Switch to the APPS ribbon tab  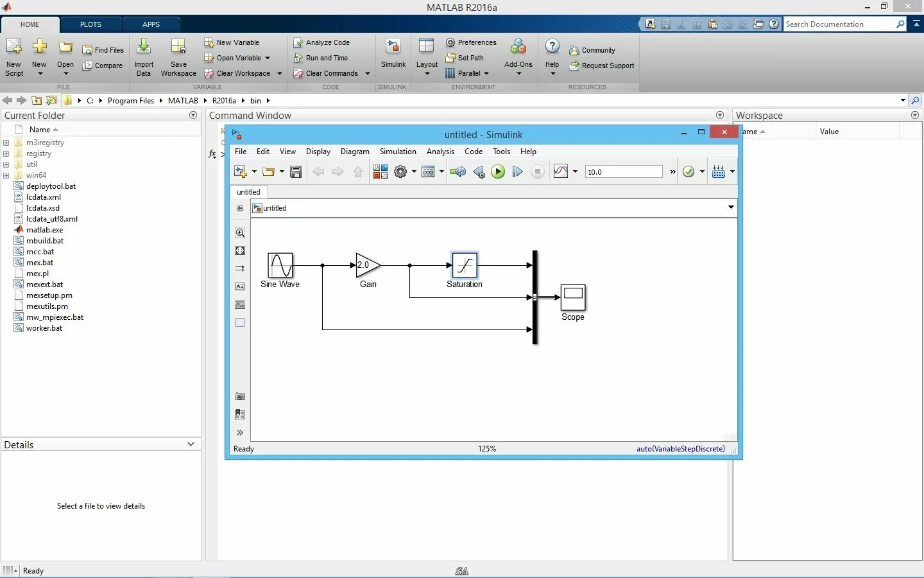(x=151, y=24)
